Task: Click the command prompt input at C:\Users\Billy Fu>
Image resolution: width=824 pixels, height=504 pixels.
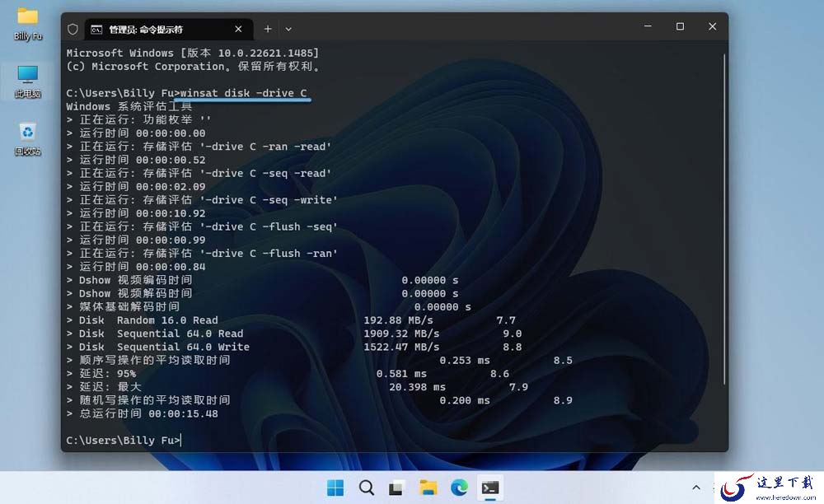Action: coord(124,441)
